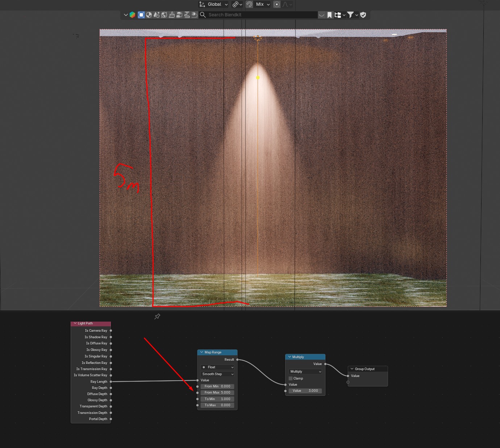Viewport: 500px width, 448px height.
Task: Select the material sphere asset type icon
Action: (x=149, y=15)
